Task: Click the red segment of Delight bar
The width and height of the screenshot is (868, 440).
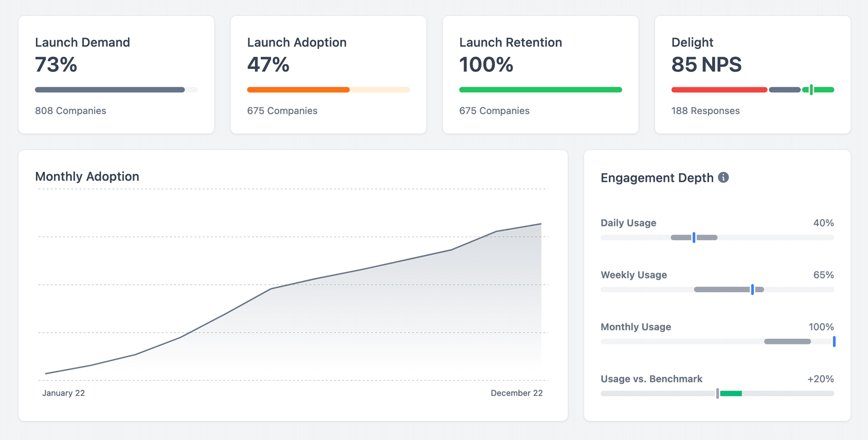Action: (x=719, y=90)
